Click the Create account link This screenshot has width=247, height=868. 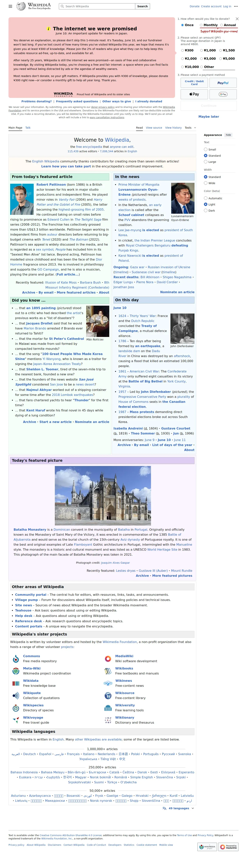coord(211,6)
